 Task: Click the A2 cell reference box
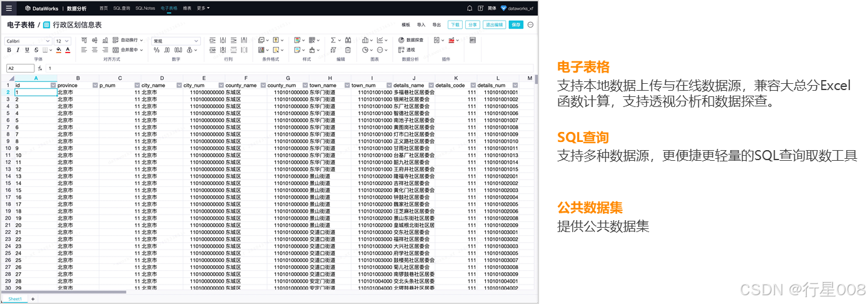[x=20, y=68]
